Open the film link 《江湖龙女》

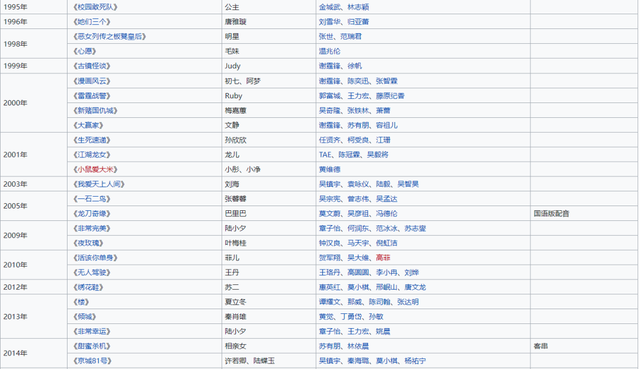pos(92,155)
